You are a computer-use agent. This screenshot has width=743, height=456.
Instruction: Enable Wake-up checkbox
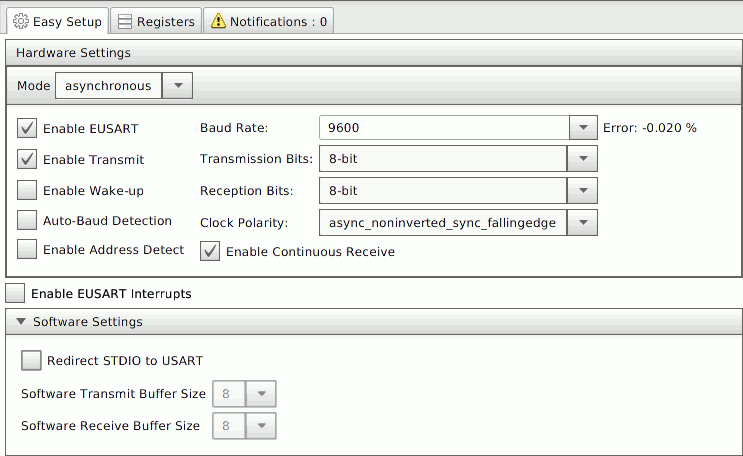click(27, 190)
